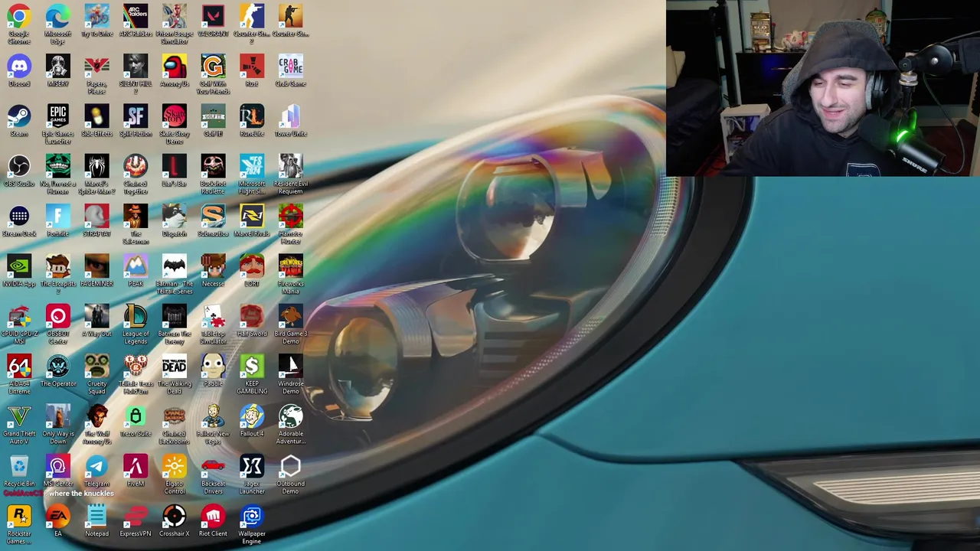The image size is (980, 551).
Task: Select the Grand Theft Auto V icon
Action: click(19, 416)
